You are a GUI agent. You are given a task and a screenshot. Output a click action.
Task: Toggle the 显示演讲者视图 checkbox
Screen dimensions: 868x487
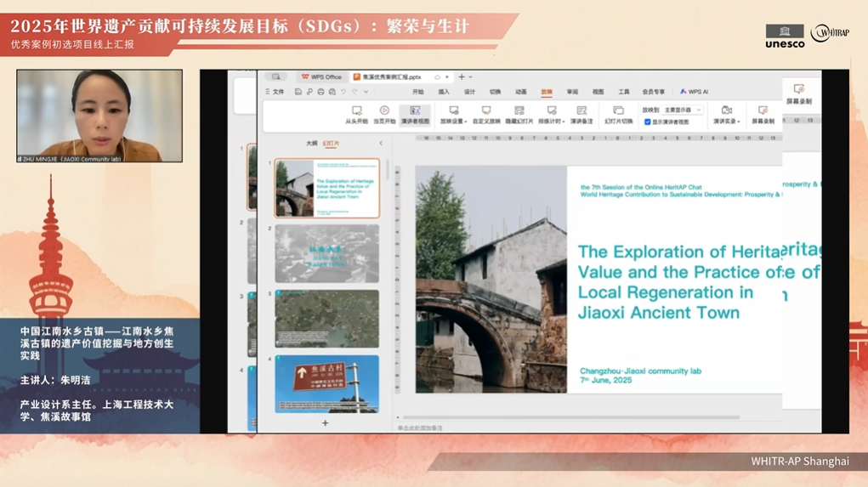648,122
